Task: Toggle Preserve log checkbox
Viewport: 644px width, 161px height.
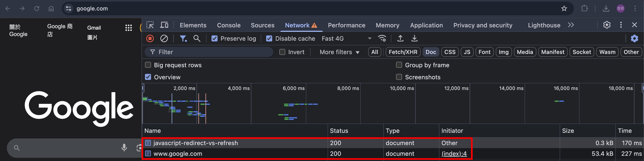Action: click(215, 38)
